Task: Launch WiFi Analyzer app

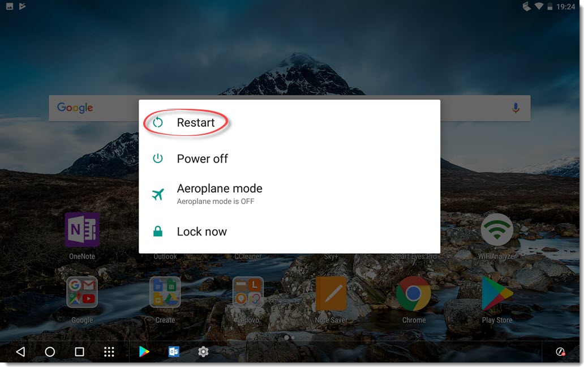Action: (497, 230)
